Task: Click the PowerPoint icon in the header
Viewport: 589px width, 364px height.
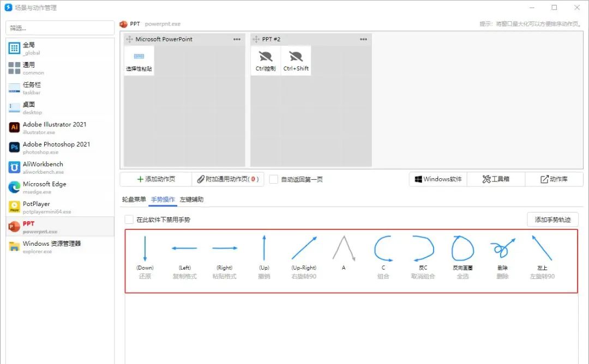Action: 124,24
